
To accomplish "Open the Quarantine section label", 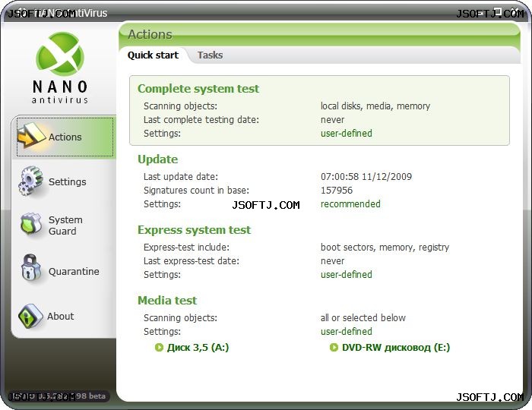I will coord(74,271).
